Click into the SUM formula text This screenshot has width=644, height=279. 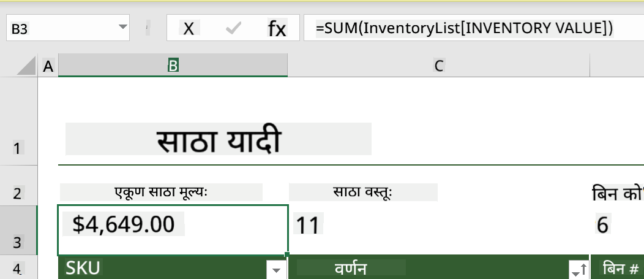click(464, 28)
